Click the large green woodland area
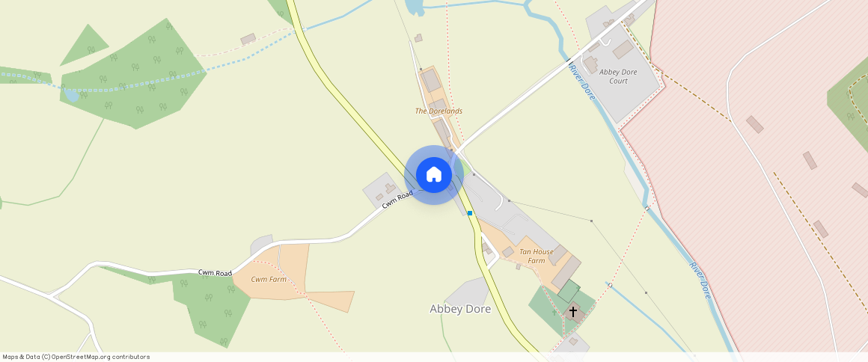868x362 pixels. 133,78
